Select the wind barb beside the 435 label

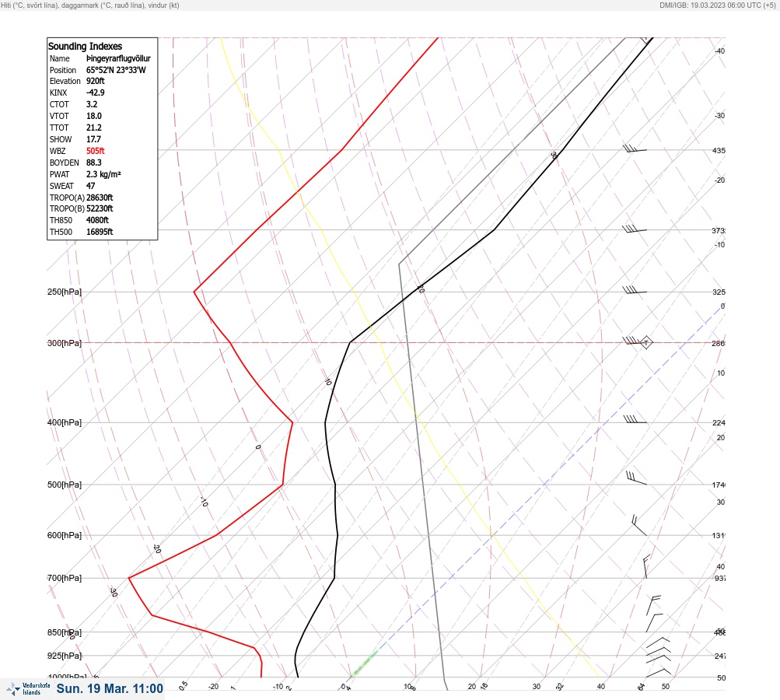pyautogui.click(x=635, y=149)
